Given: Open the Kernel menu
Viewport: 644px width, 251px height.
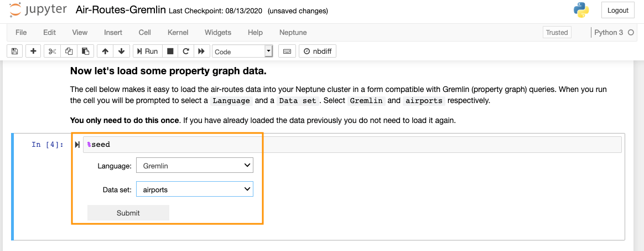Looking at the screenshot, I should click(x=178, y=33).
